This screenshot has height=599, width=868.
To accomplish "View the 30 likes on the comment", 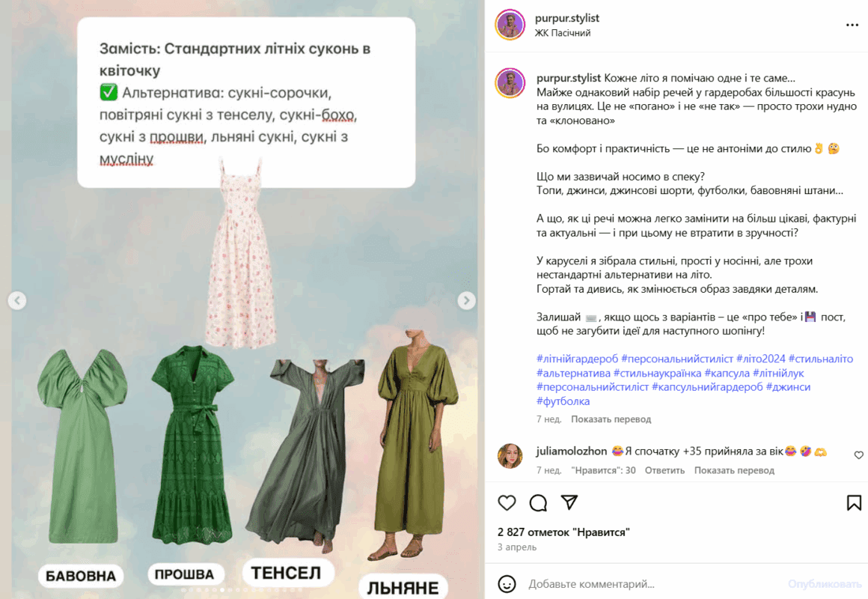I will click(603, 470).
